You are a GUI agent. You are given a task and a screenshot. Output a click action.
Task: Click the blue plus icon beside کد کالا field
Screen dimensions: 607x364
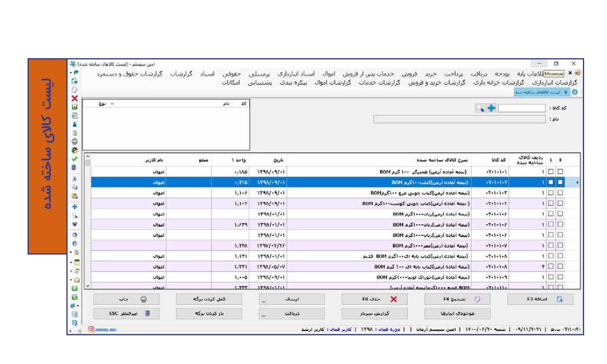(x=491, y=108)
